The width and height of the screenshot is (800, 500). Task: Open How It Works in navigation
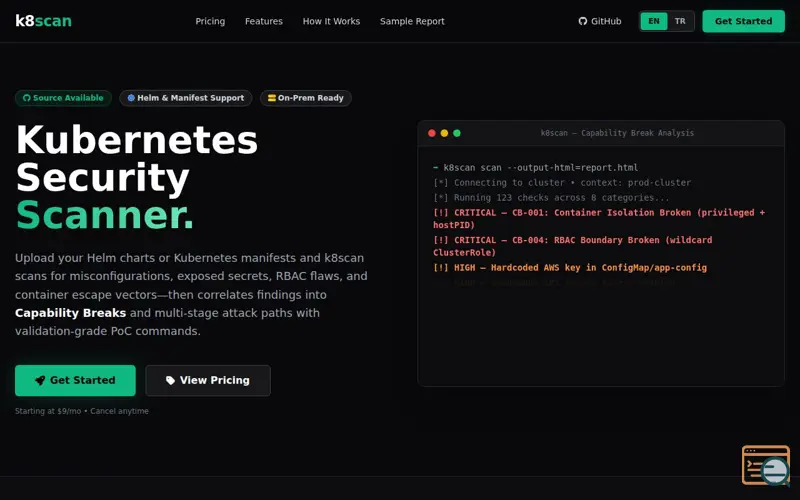click(331, 21)
